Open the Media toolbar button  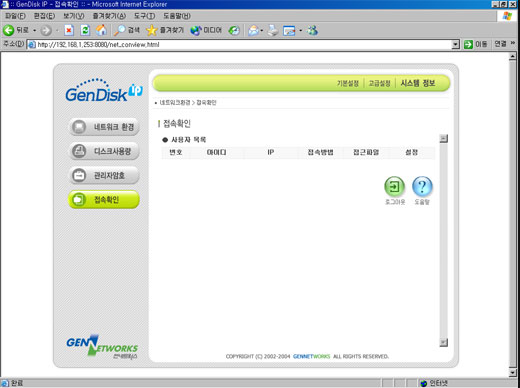pyautogui.click(x=206, y=30)
